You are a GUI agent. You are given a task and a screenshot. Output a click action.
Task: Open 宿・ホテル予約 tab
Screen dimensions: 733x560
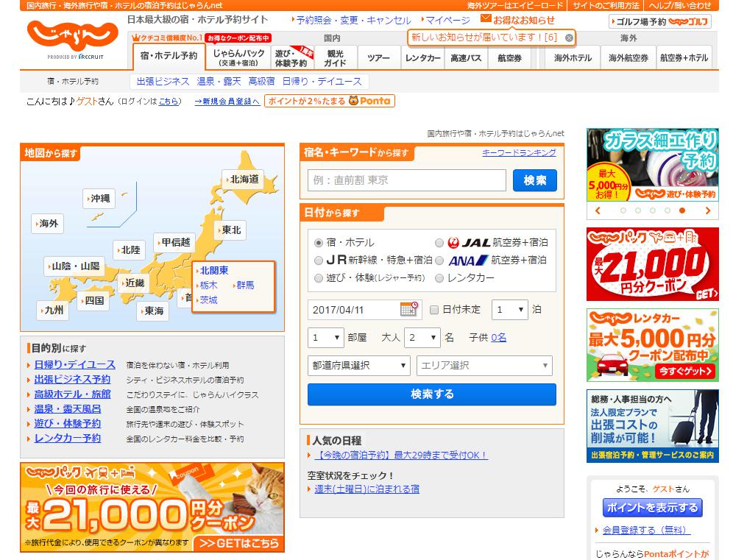169,56
